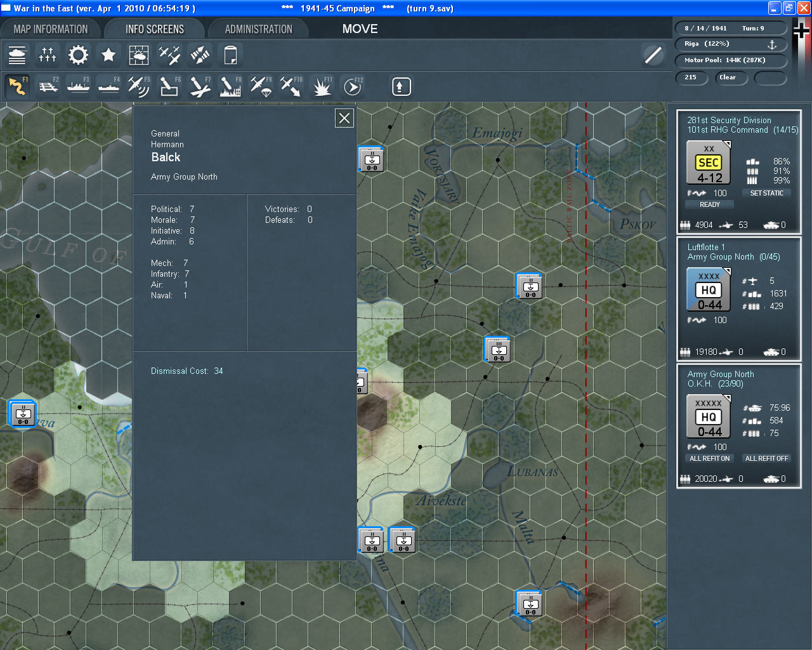Image resolution: width=812 pixels, height=650 pixels.
Task: Click the 281st Security Division name
Action: [x=729, y=120]
